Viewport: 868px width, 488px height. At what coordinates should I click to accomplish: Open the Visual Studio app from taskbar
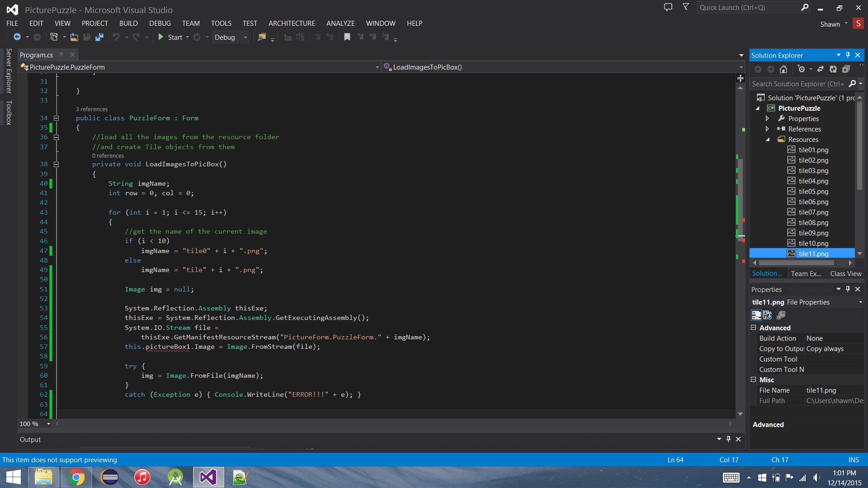click(x=208, y=477)
